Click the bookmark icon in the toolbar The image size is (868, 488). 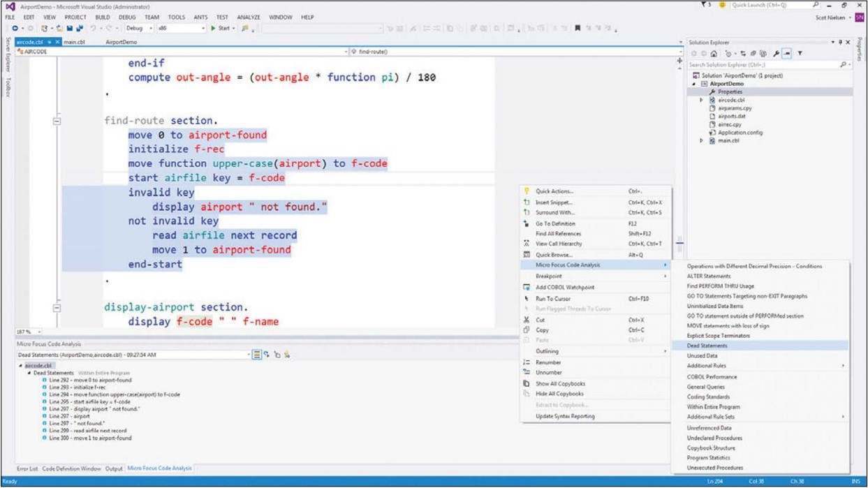(578, 29)
